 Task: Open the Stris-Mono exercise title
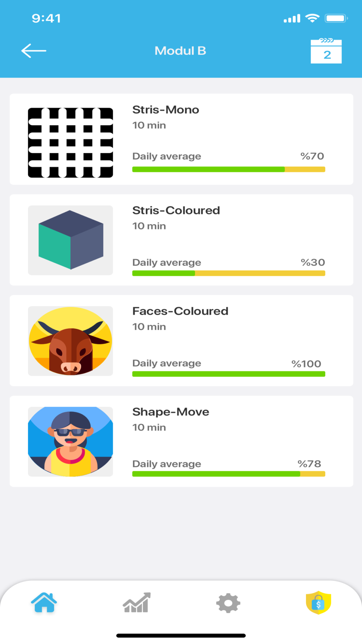[166, 110]
